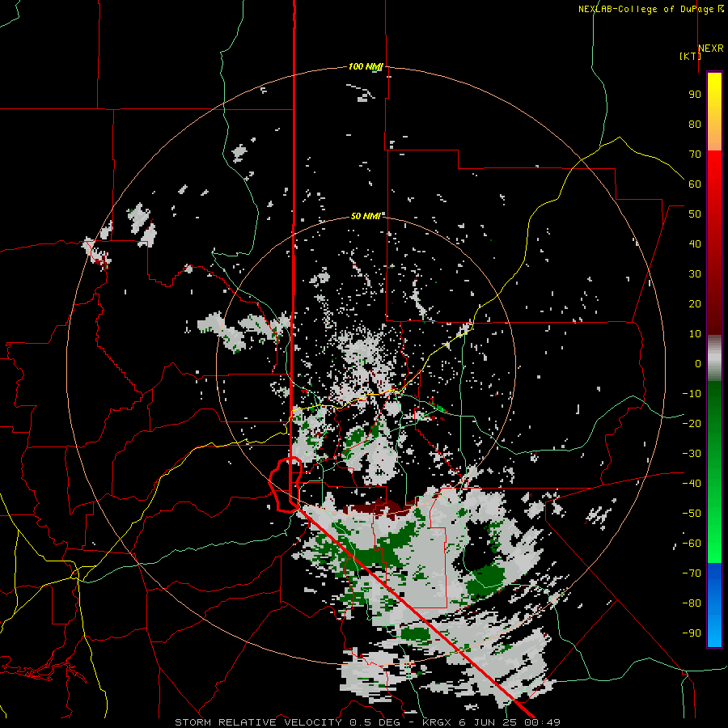Pick the blue bottom segment of the color bar
Screen dimensions: 728x728
pos(714,605)
